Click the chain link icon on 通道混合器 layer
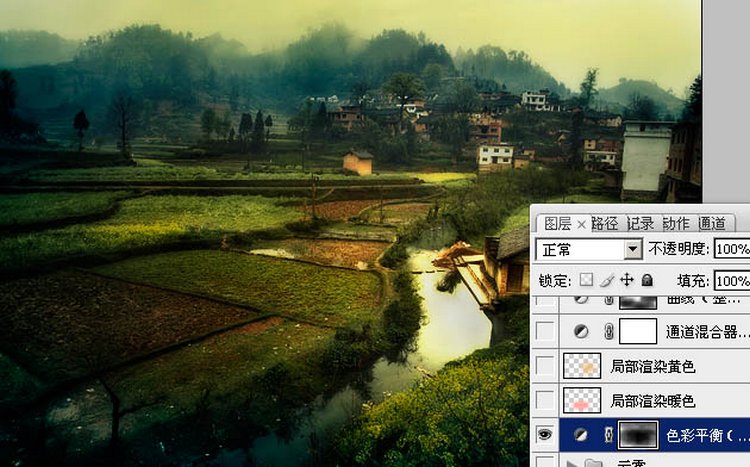This screenshot has width=750, height=467. click(608, 331)
